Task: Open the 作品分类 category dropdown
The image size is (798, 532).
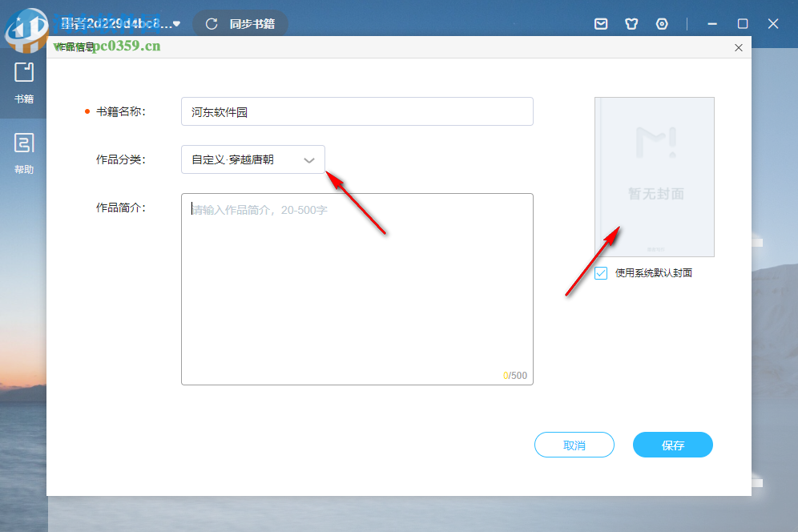Action: pos(252,159)
